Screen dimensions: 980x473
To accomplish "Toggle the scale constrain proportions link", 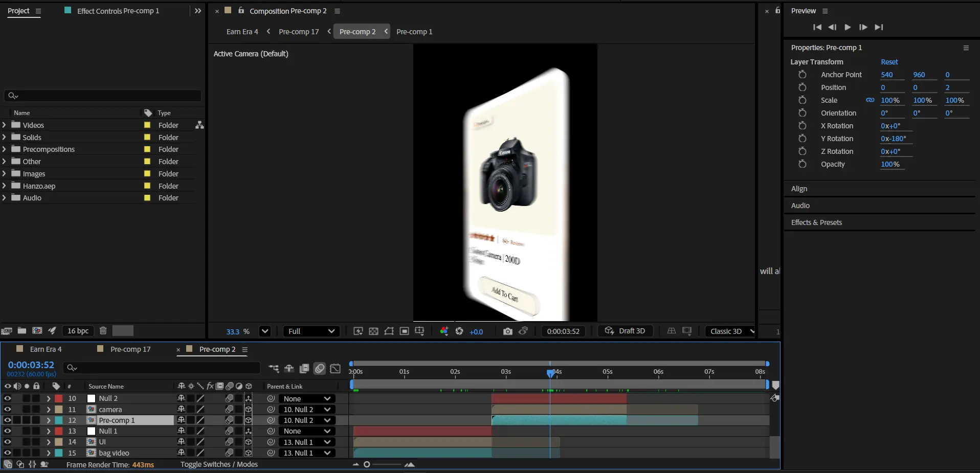I will [870, 100].
